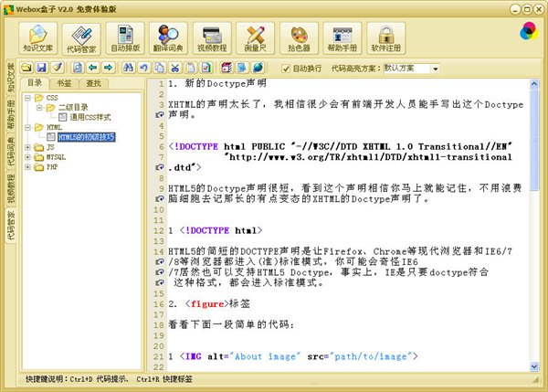
Task: Click the checked document icon in toolbar
Action: pos(206,68)
